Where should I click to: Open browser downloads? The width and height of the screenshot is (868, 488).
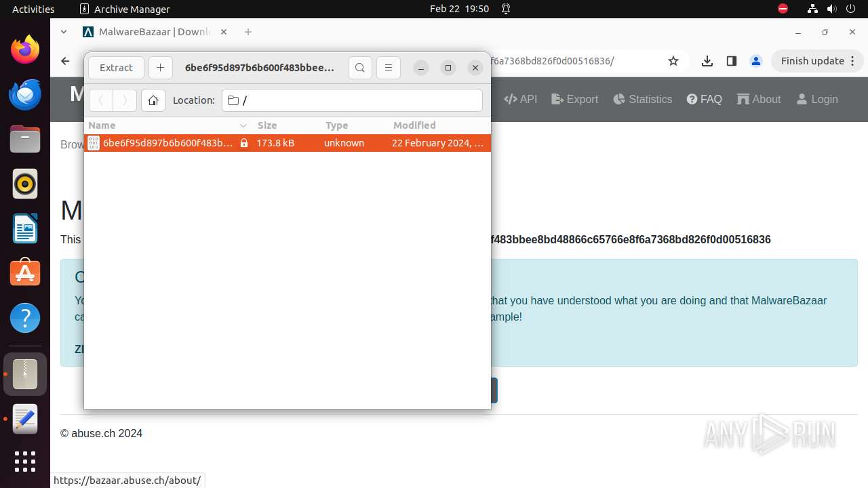(x=707, y=61)
